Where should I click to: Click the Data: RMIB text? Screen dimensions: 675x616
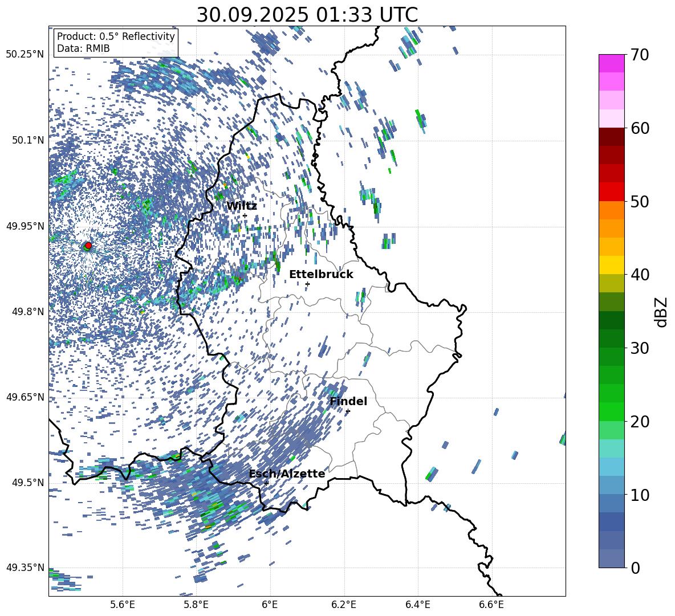[83, 48]
